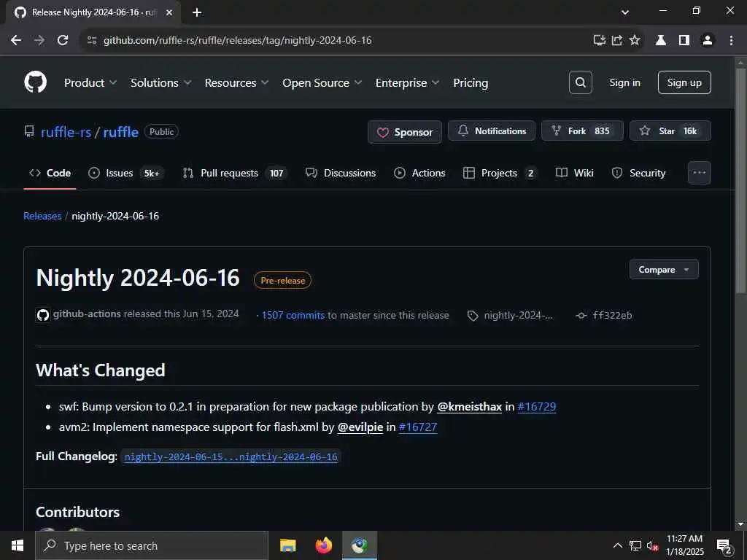The image size is (747, 560).
Task: Open the Discussions tab
Action: 340,173
